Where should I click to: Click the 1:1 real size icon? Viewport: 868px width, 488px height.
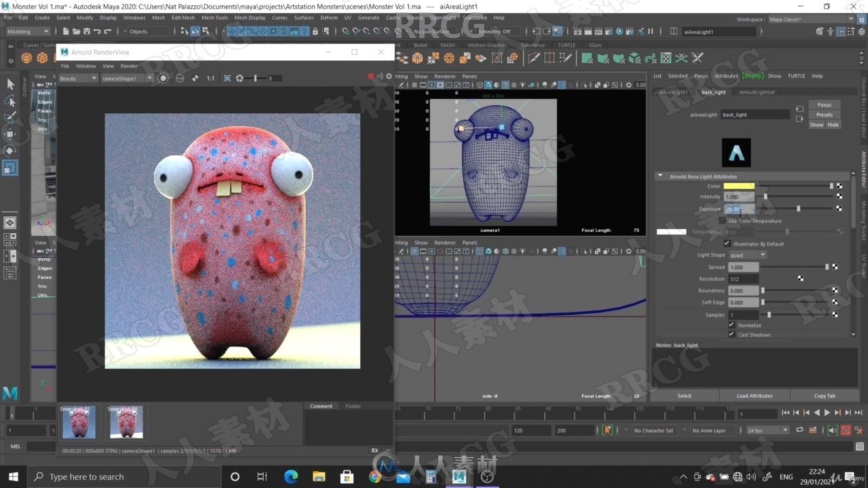pos(210,79)
